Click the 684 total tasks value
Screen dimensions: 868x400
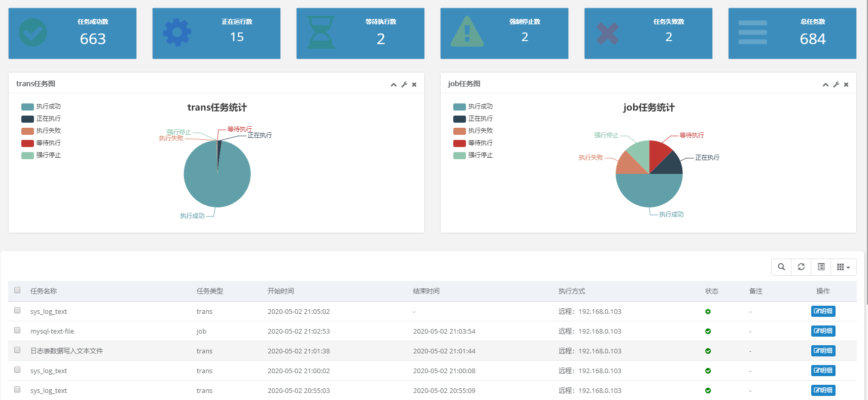coord(813,39)
